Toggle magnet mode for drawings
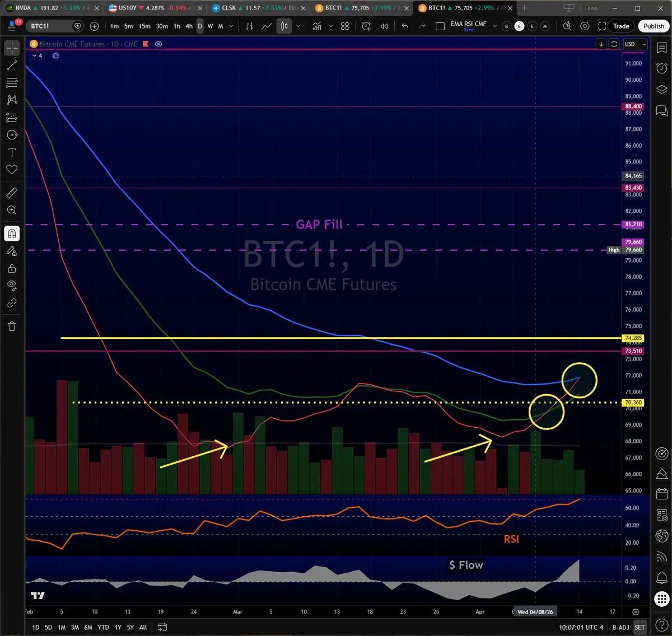This screenshot has height=636, width=672. pyautogui.click(x=12, y=233)
